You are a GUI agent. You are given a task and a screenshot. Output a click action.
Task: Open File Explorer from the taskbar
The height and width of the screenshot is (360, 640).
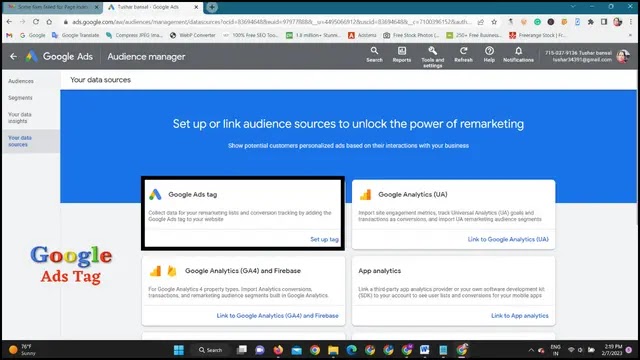tap(333, 350)
